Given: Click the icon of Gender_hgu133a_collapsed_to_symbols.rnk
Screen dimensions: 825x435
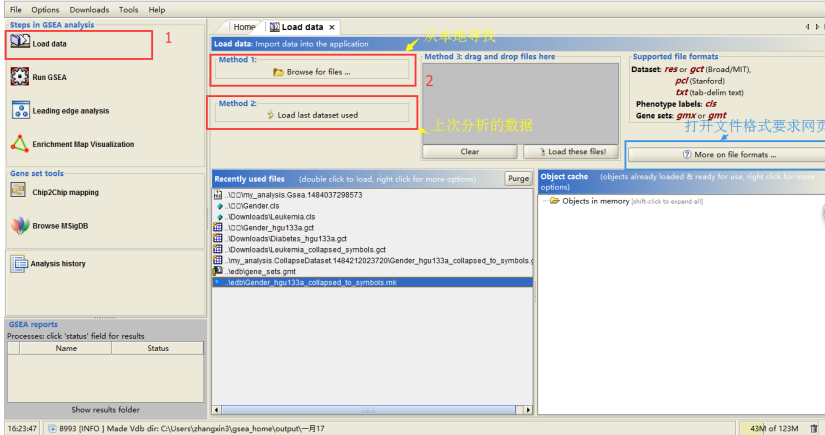Looking at the screenshot, I should tap(217, 282).
